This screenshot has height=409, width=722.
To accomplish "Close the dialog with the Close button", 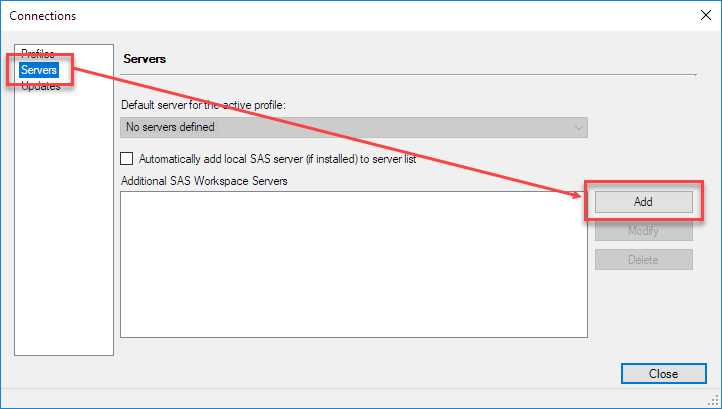I will (662, 374).
